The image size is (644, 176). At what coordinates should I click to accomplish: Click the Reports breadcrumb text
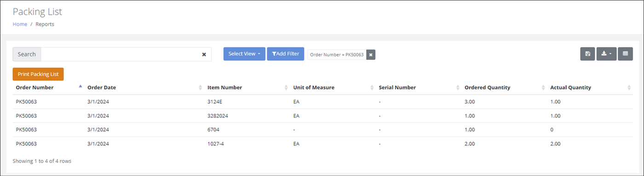(x=45, y=24)
